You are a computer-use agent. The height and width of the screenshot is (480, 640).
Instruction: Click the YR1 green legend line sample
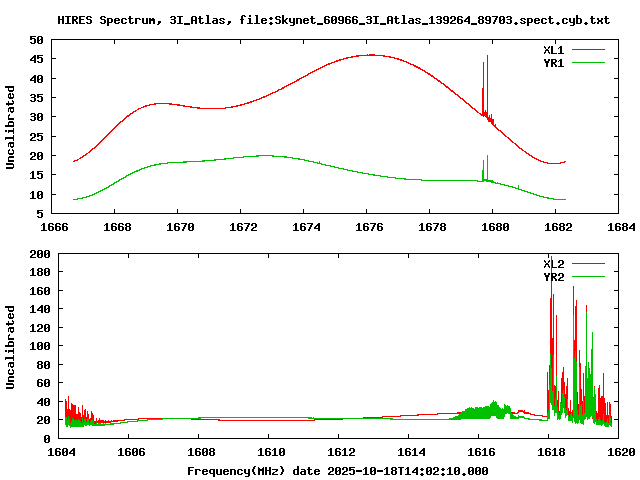point(590,62)
